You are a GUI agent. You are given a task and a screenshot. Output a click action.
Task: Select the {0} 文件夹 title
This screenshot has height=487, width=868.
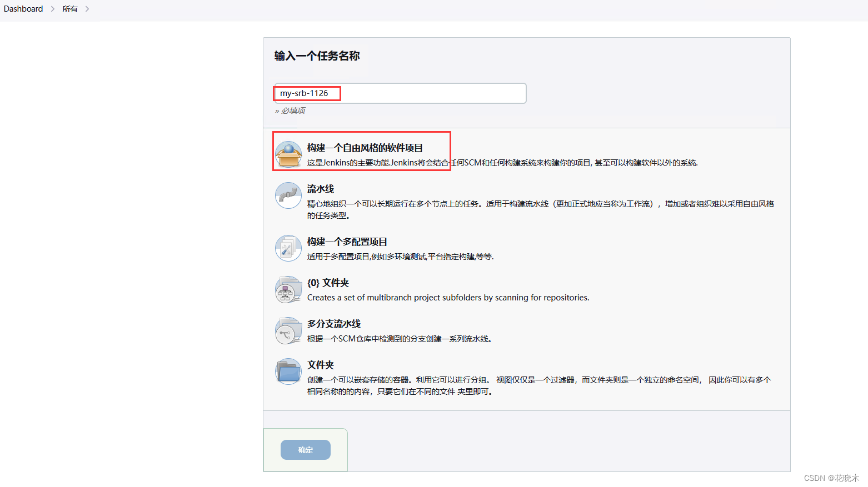(328, 283)
